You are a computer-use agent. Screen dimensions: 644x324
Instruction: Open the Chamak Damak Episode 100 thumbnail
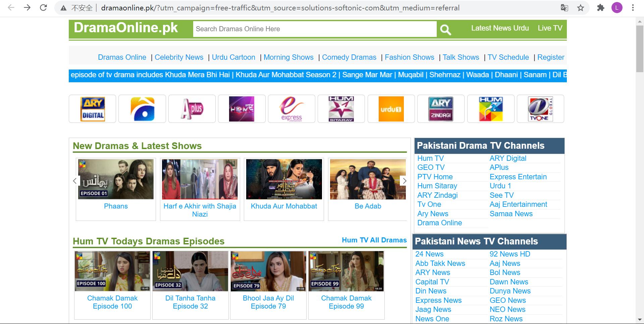(x=112, y=271)
